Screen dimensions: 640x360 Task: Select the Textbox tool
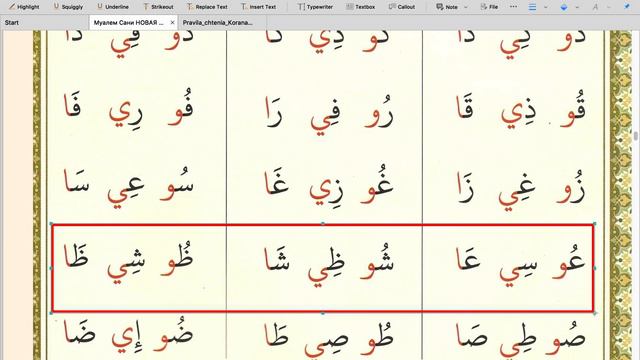pyautogui.click(x=360, y=7)
